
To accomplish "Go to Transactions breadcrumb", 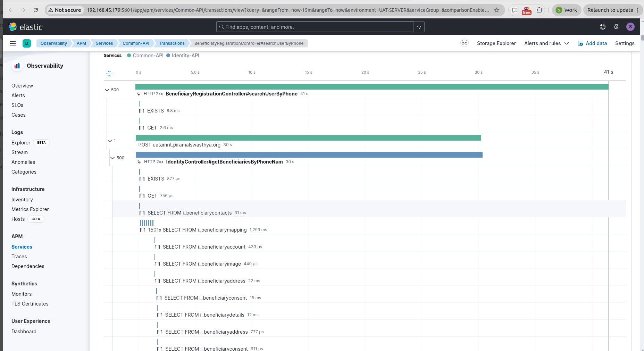I will coord(172,43).
